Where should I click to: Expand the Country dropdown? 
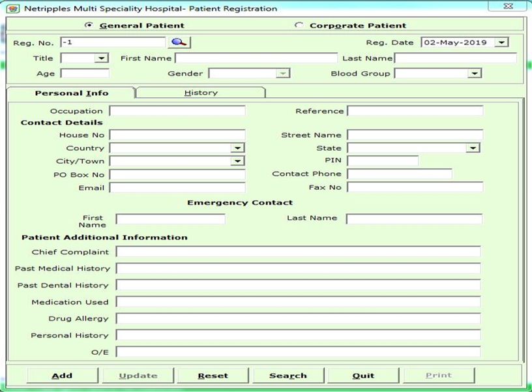237,148
